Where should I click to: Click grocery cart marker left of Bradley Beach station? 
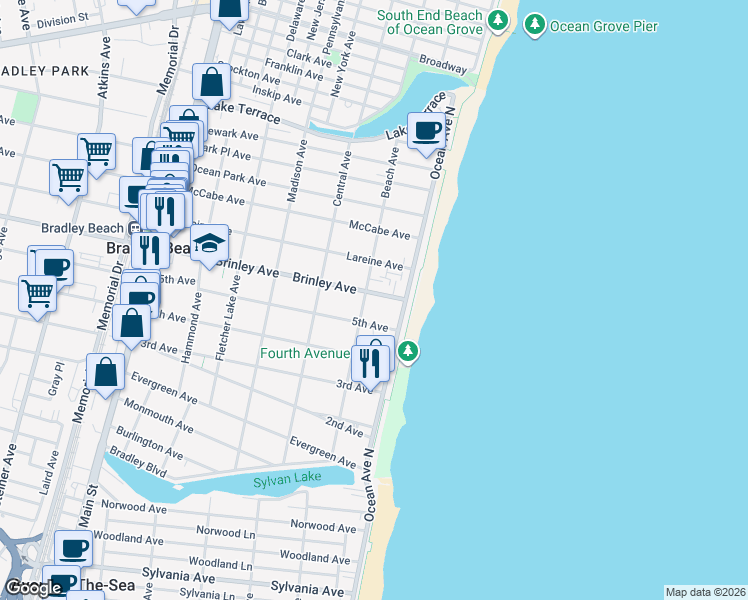point(68,179)
